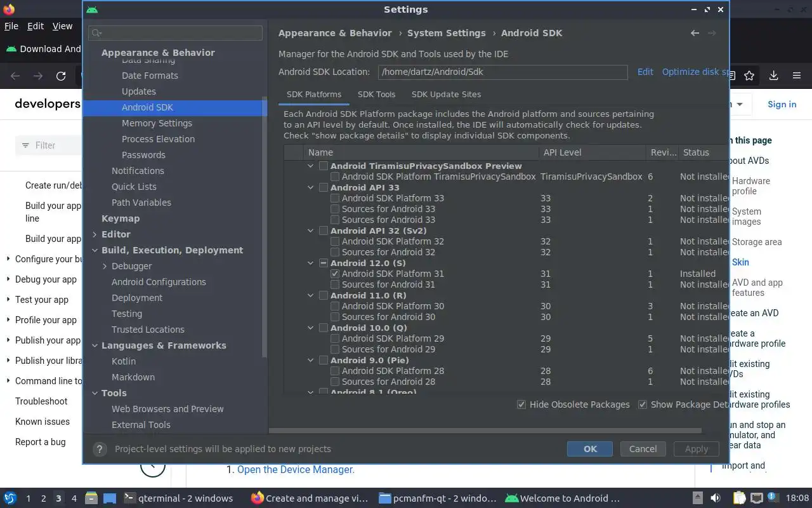The height and width of the screenshot is (508, 812).
Task: Switch to SDK Update Sites tab
Action: [x=446, y=94]
